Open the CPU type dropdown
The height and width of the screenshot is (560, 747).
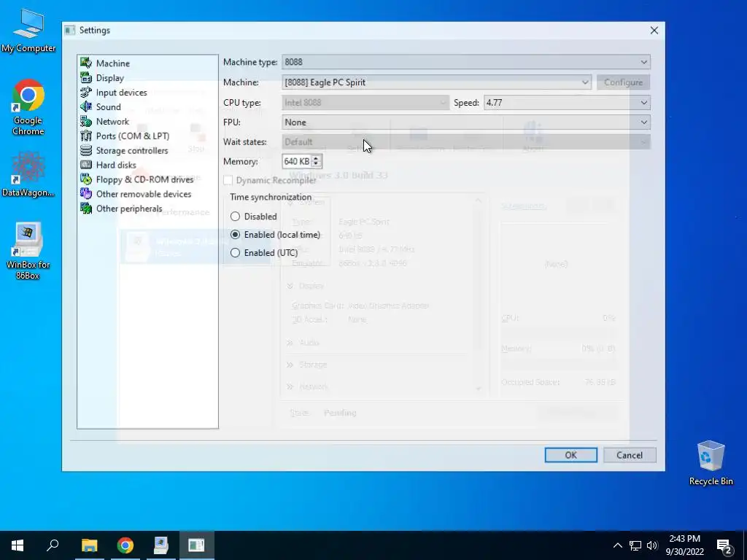click(365, 102)
